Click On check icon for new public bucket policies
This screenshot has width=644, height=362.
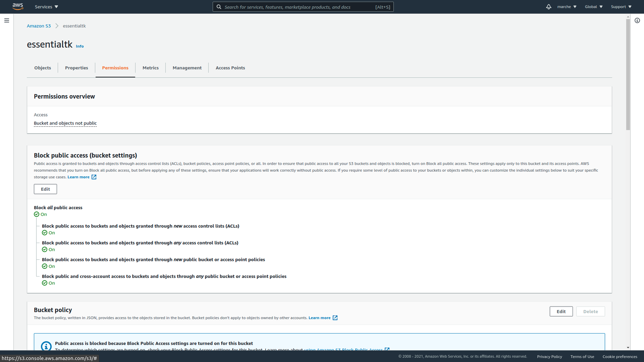pyautogui.click(x=44, y=266)
